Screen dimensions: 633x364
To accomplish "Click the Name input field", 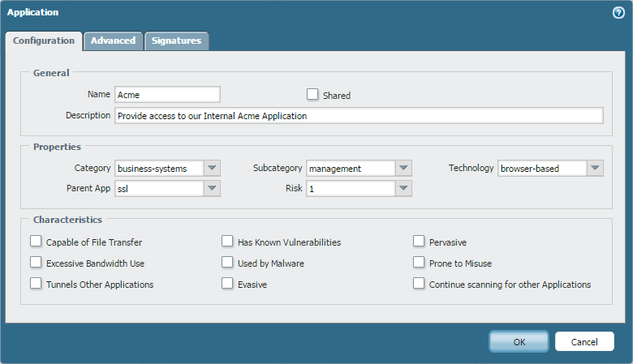I will point(167,95).
